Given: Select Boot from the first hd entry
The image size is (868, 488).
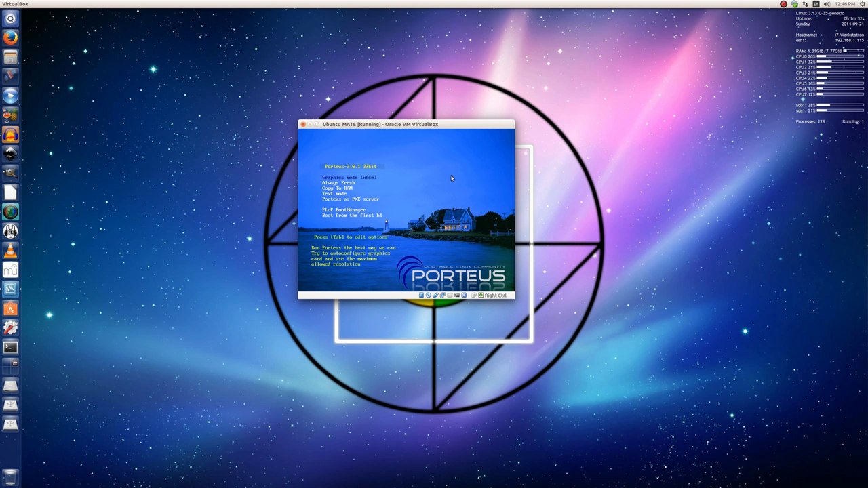Looking at the screenshot, I should (x=352, y=216).
